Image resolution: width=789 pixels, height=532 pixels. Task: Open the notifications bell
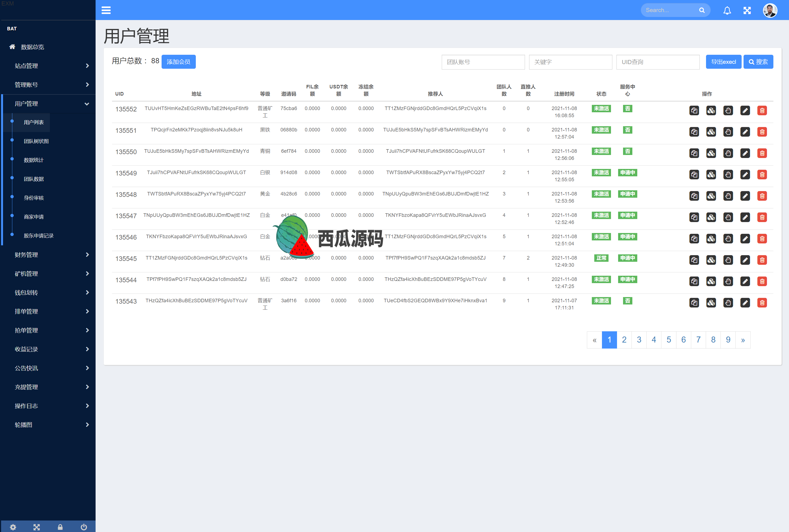point(727,10)
